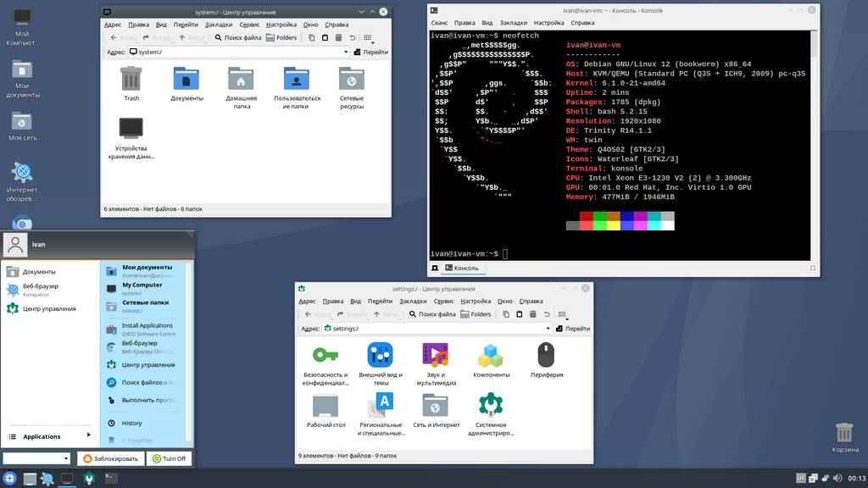Screen dimensions: 868x488
Task: Open 'Закладки' menu in Konsole
Action: tap(513, 23)
